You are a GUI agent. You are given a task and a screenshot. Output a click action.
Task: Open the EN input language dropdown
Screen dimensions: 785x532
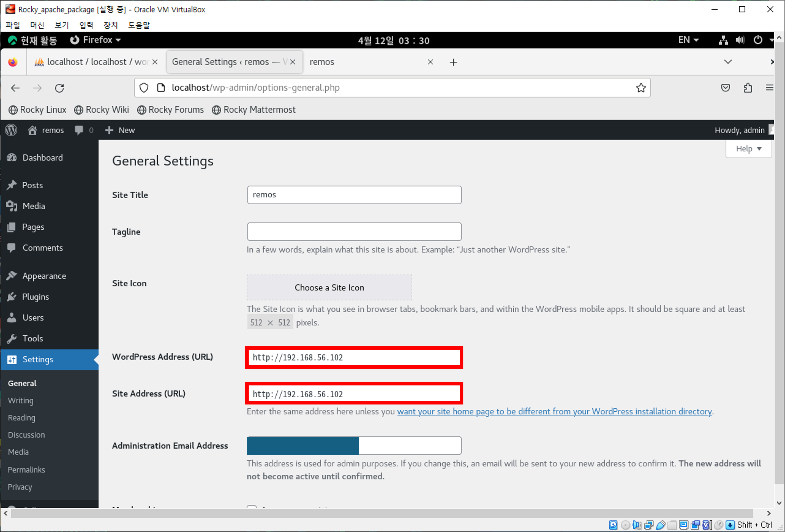coord(688,40)
